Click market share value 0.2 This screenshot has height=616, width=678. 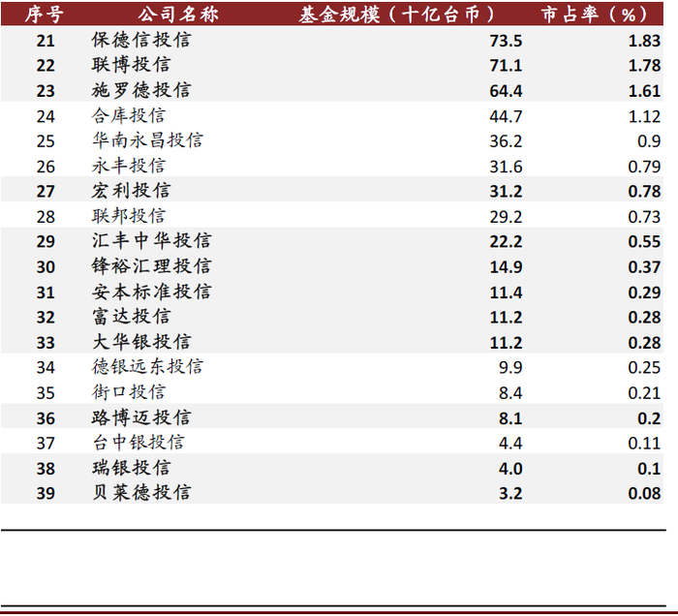pos(649,418)
